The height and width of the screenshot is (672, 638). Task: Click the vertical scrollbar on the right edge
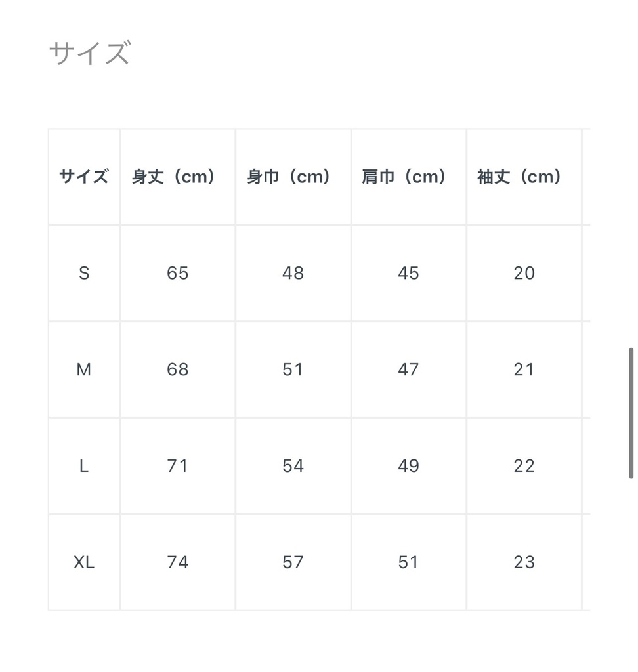tap(631, 413)
